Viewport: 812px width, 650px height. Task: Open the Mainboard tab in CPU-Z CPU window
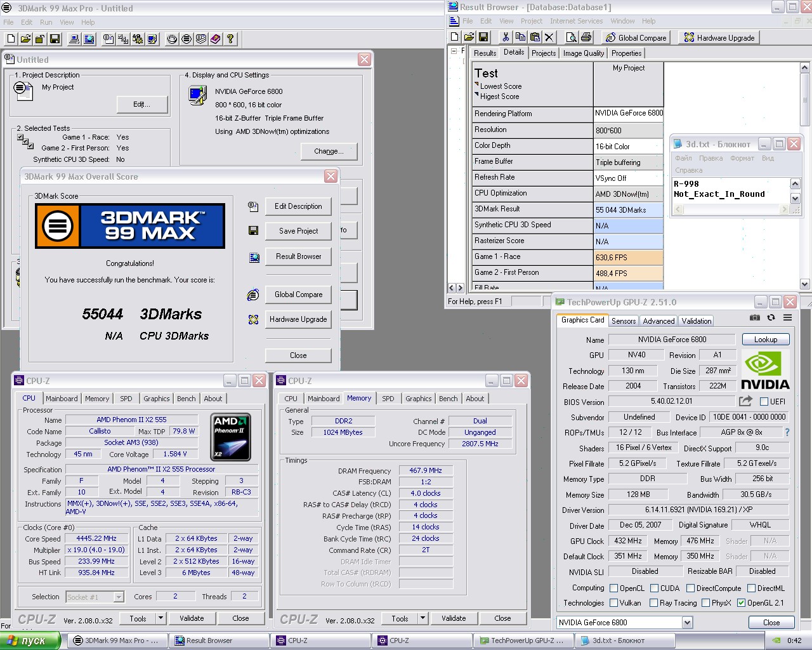(62, 399)
